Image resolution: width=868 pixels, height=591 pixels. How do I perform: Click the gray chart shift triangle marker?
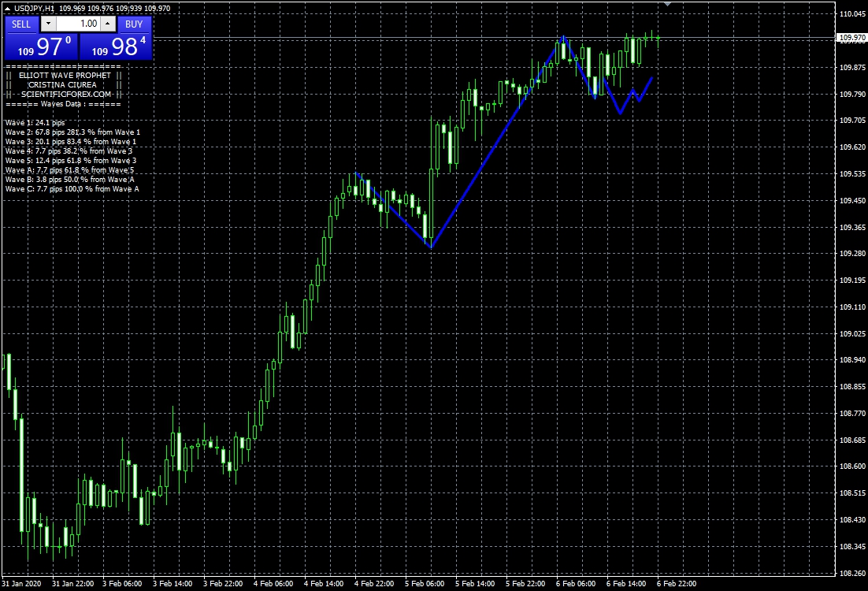click(668, 5)
